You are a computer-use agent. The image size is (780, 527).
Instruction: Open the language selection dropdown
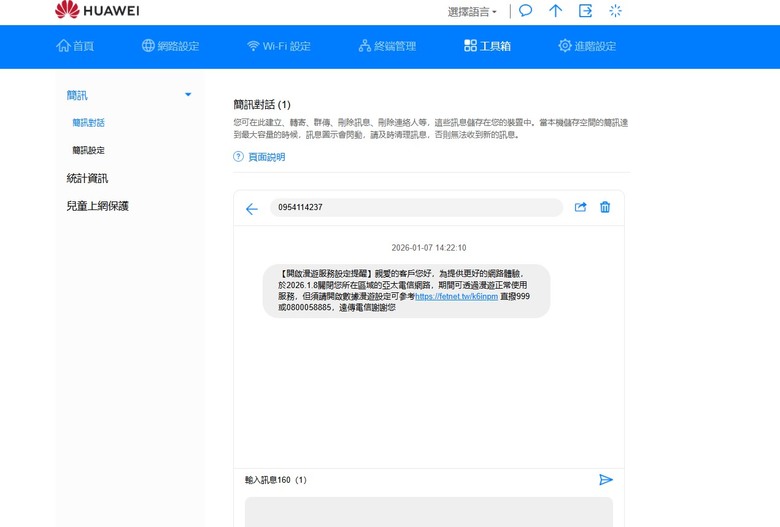[472, 12]
